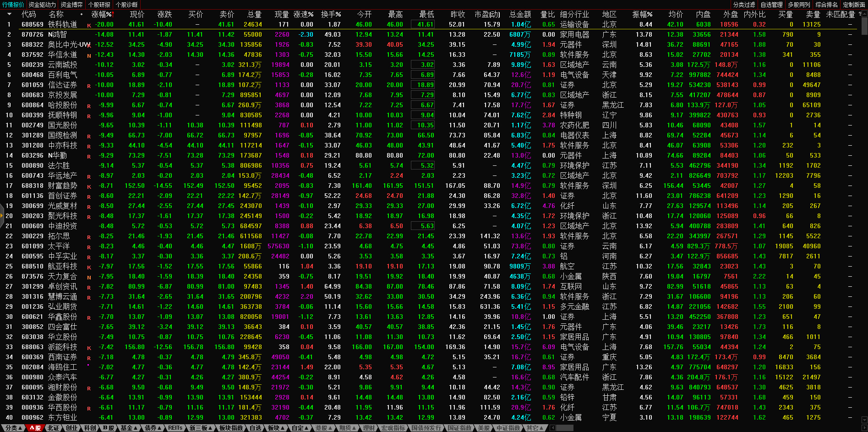Viewport: 868px width, 432px height.
Task: Click the question mark icon after 未匹配量
Action: 860,14
